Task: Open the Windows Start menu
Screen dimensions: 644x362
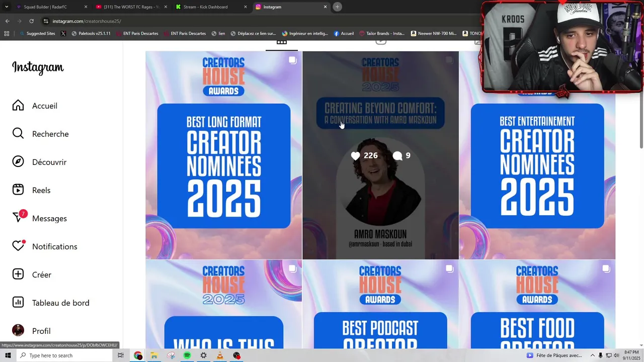Action: 8,355
